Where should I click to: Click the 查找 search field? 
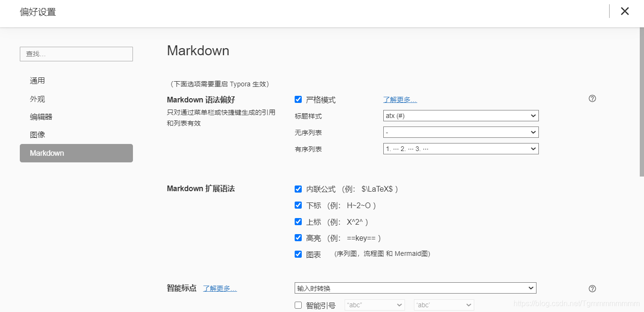pyautogui.click(x=76, y=54)
